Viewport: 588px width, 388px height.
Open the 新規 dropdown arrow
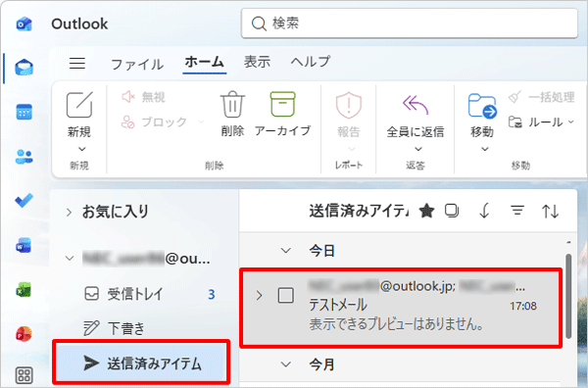pos(81,149)
